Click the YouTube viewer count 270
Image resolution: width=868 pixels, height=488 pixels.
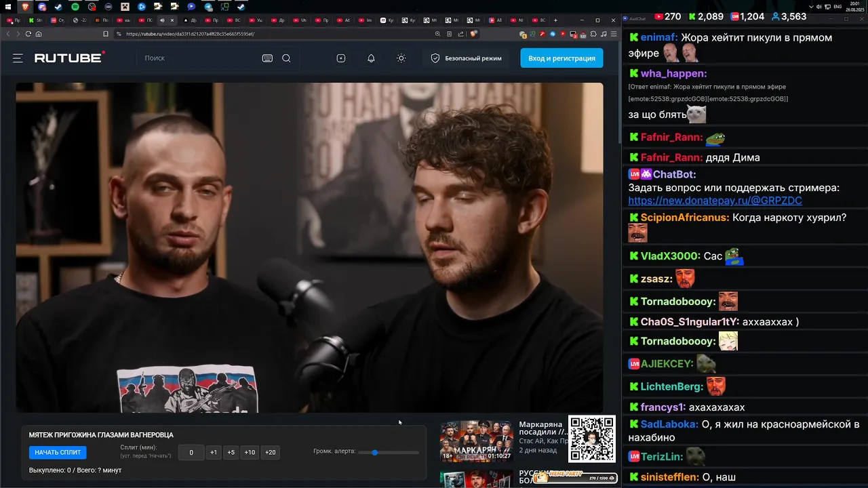click(x=667, y=16)
